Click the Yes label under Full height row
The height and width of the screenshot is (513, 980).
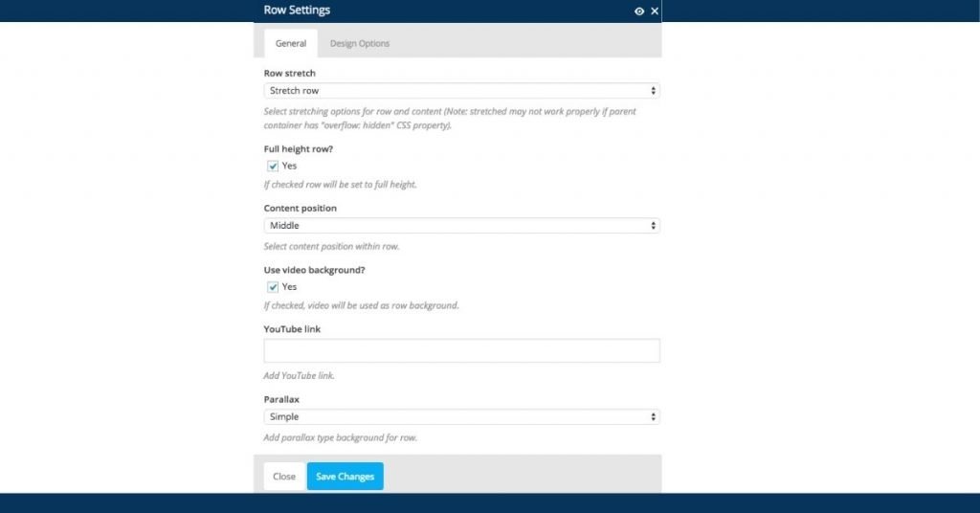click(x=289, y=166)
